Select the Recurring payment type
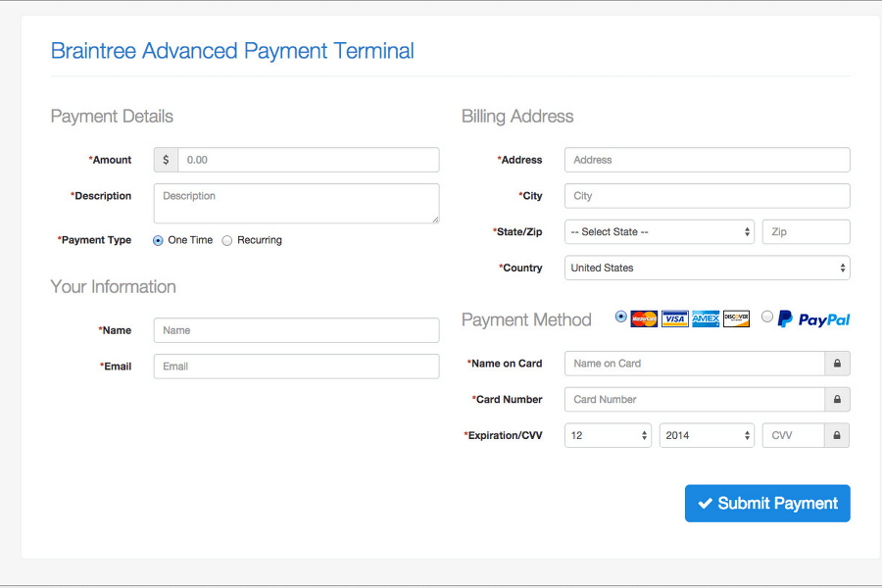 pyautogui.click(x=227, y=240)
